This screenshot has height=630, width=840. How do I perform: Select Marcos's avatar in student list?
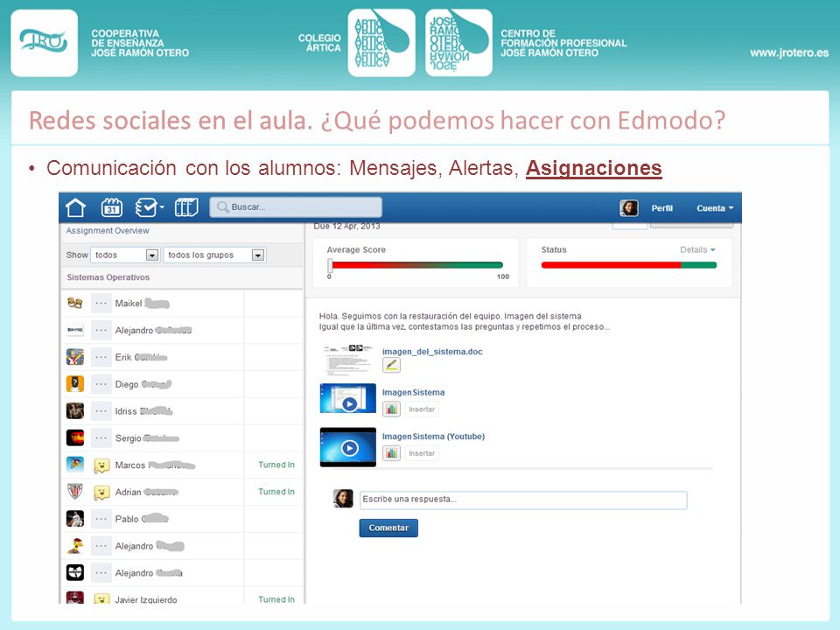(75, 464)
